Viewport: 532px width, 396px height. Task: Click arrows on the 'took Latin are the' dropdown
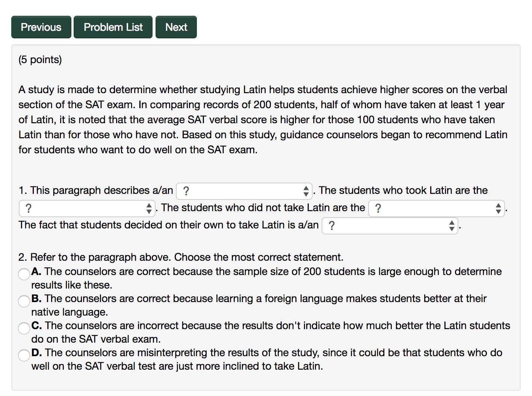point(149,209)
